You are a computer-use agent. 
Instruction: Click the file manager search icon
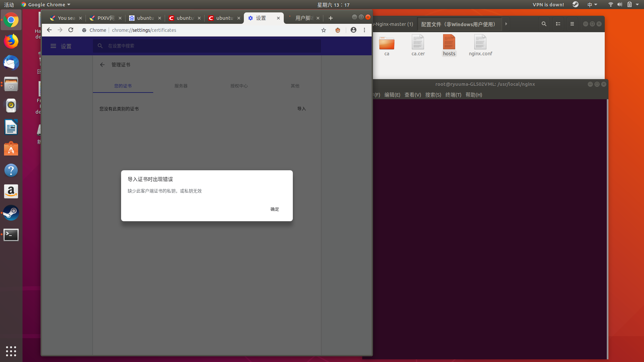(x=544, y=24)
